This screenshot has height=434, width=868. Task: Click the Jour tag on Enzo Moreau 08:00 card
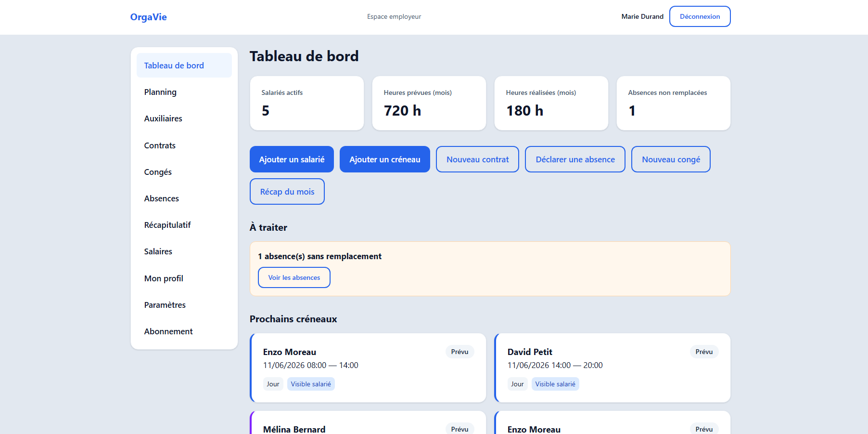[273, 384]
